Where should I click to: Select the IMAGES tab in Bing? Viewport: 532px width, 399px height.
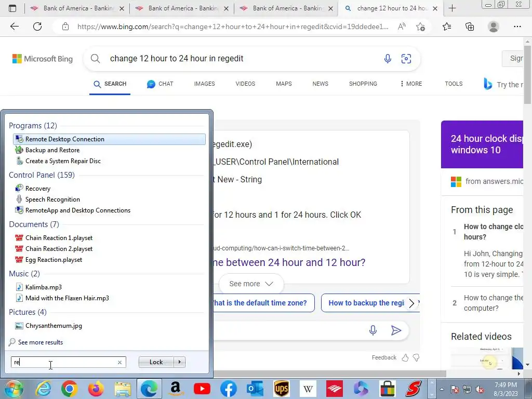click(204, 84)
